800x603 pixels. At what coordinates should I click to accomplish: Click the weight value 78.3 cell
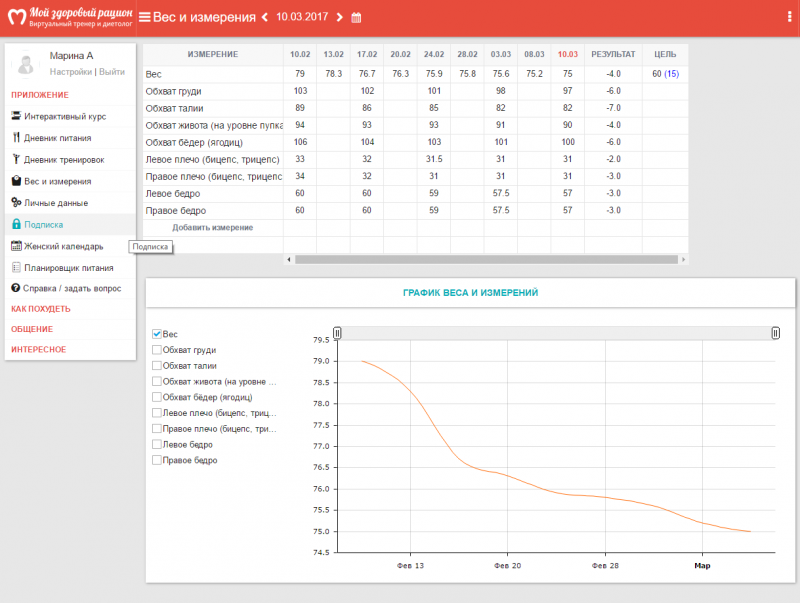(334, 74)
